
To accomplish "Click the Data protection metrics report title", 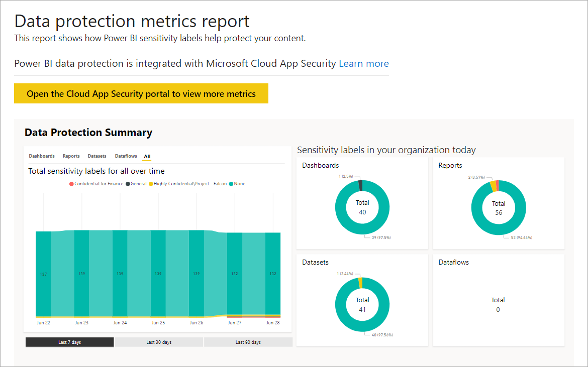I will [132, 21].
